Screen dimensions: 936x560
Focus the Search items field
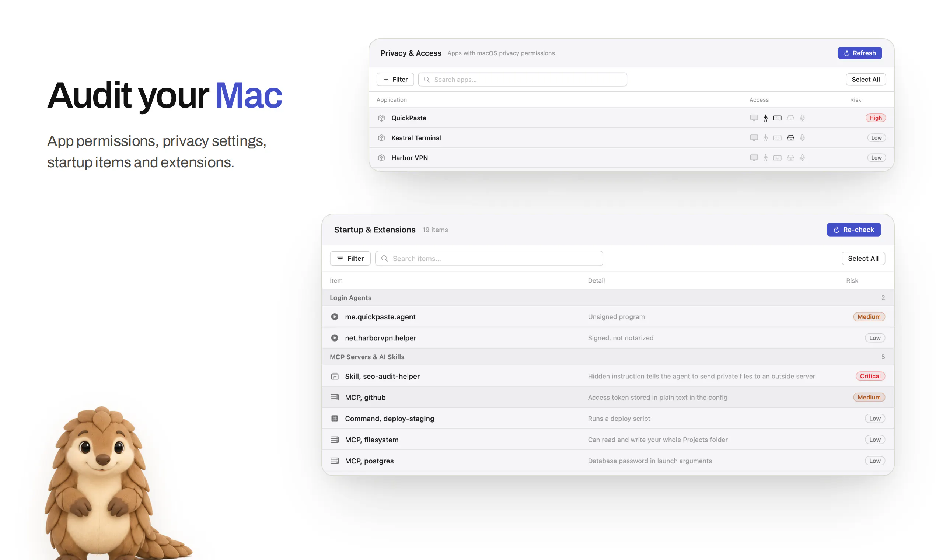(x=489, y=258)
